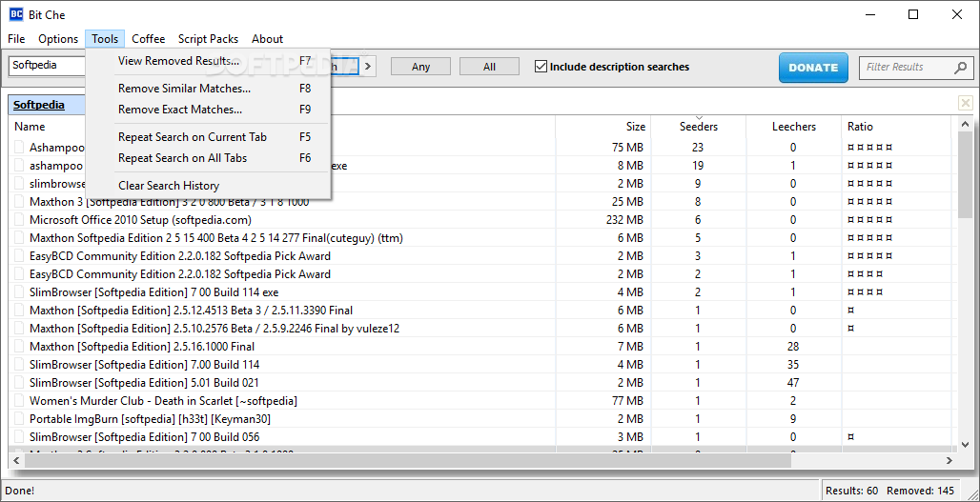Click the Done! status bar message
Viewport: 980px width, 502px height.
20,491
